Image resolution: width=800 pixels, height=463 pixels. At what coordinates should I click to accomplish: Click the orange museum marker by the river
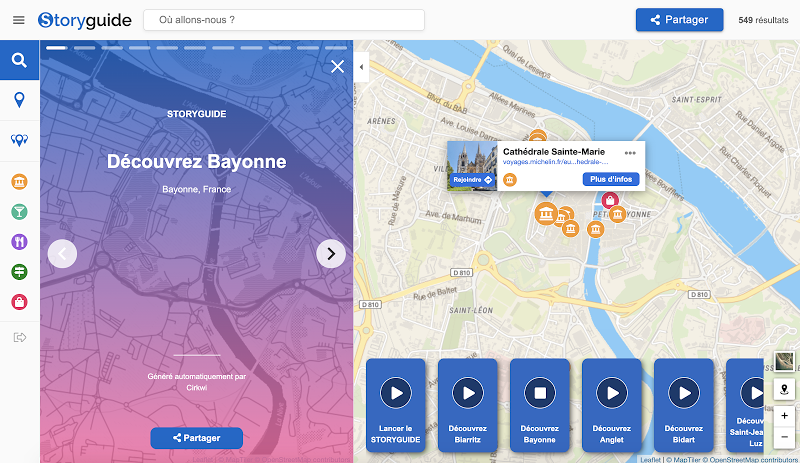click(595, 229)
